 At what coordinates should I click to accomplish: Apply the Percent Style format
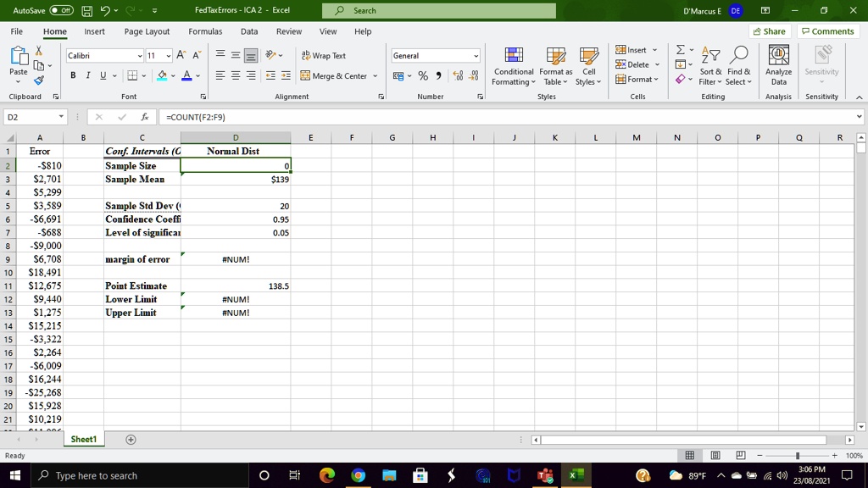pos(422,75)
